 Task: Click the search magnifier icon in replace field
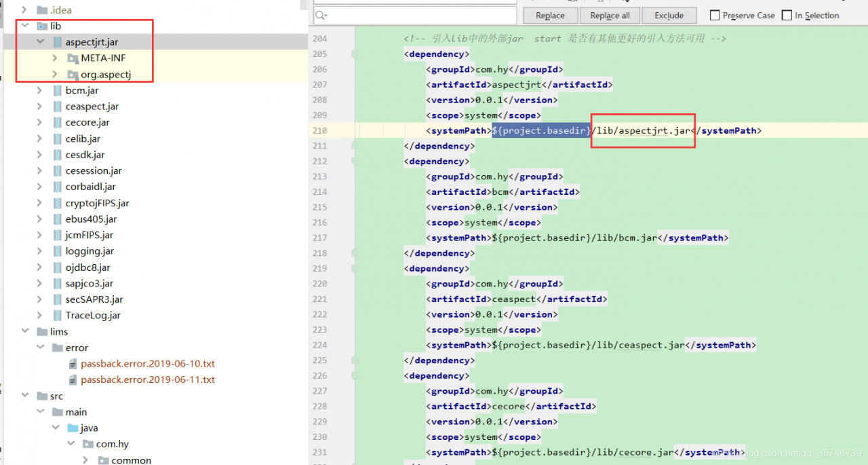click(x=321, y=15)
